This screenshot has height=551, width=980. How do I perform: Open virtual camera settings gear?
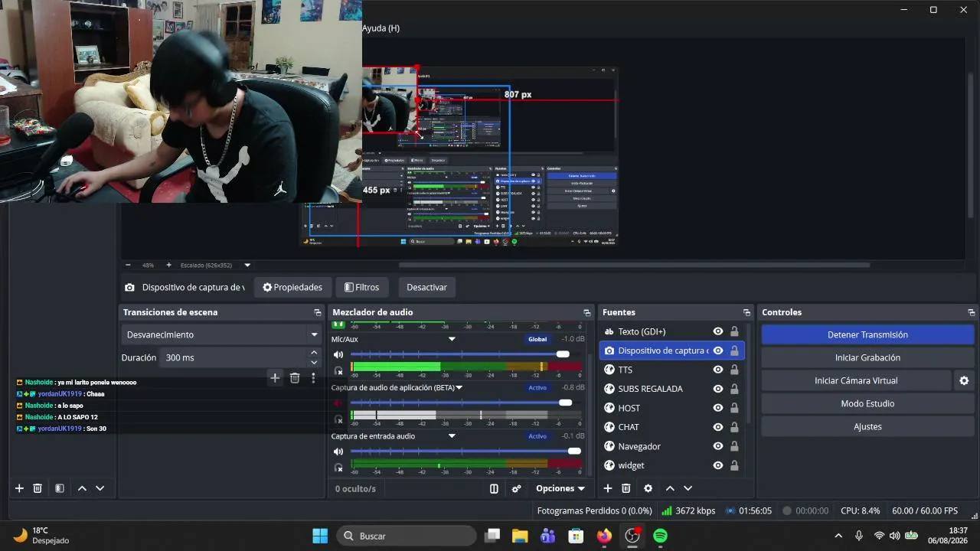click(x=964, y=380)
